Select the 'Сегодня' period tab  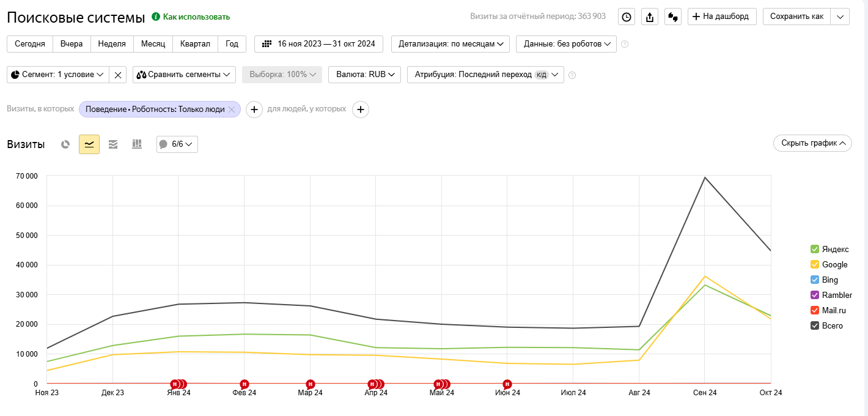point(30,44)
